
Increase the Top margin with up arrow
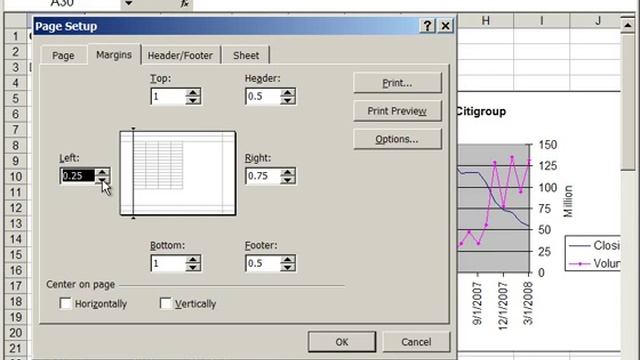tap(193, 93)
